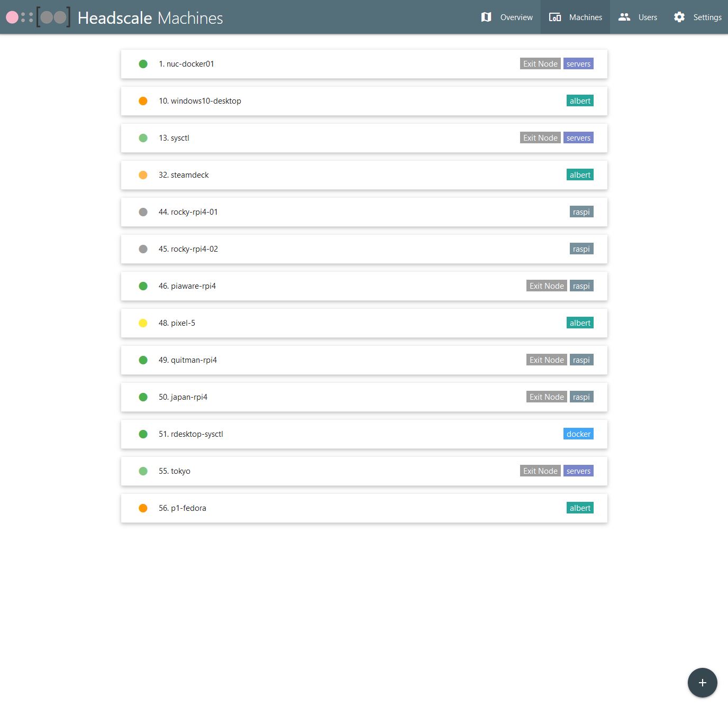Click orange status dot of windows10-desktop
This screenshot has width=728, height=707.
tap(143, 101)
